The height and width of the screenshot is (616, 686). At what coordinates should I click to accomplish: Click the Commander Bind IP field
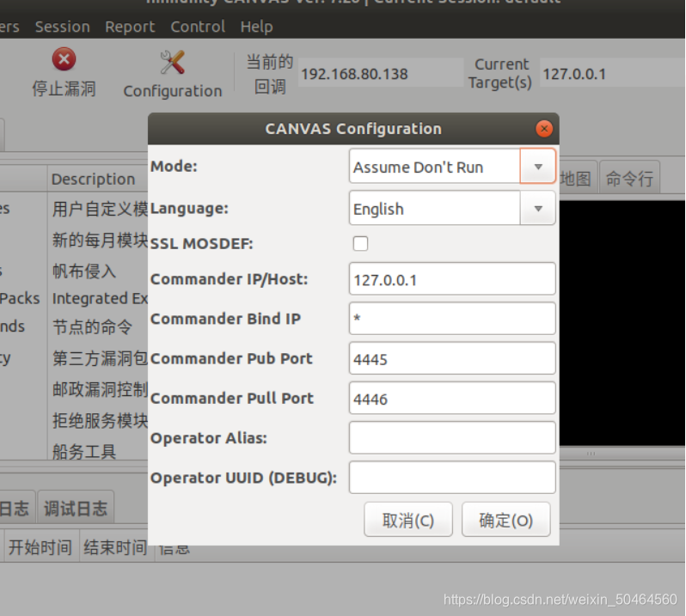click(x=452, y=318)
